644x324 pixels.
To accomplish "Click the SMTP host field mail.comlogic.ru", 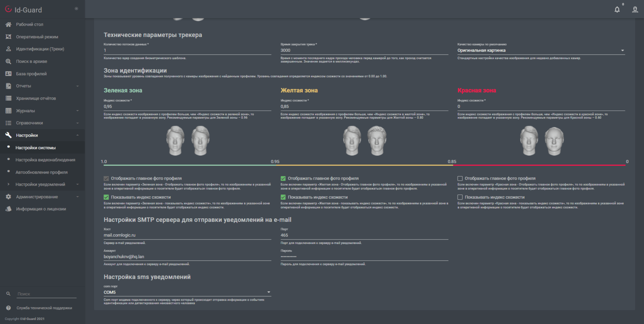I will click(187, 235).
